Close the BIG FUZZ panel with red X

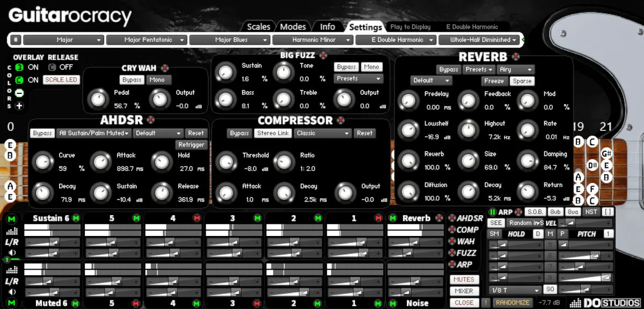tap(323, 55)
